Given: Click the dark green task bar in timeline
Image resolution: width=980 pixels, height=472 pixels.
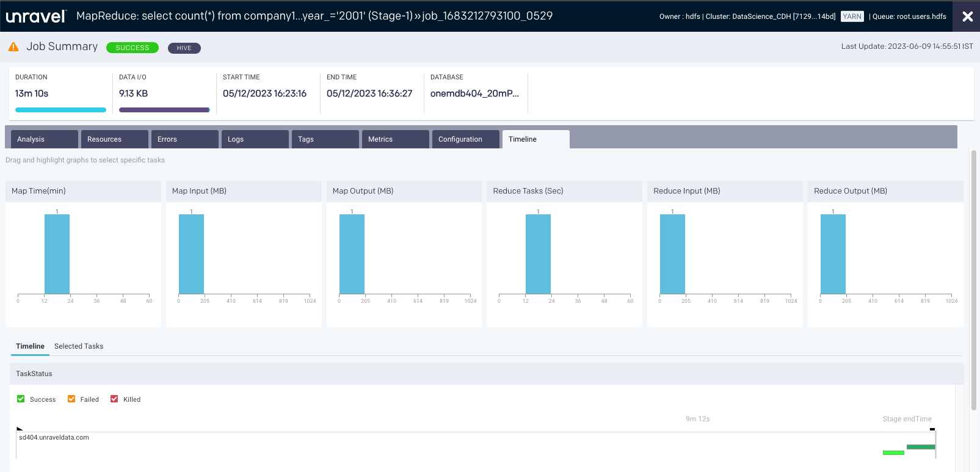Looking at the screenshot, I should point(921,447).
